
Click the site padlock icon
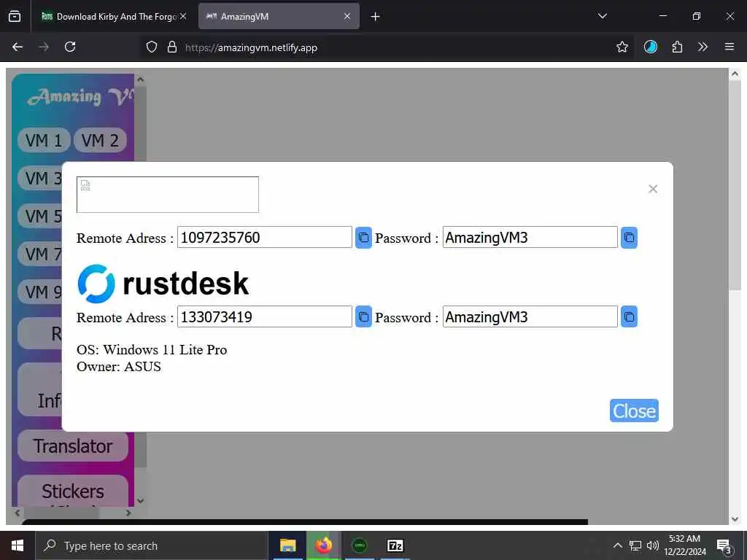[172, 47]
